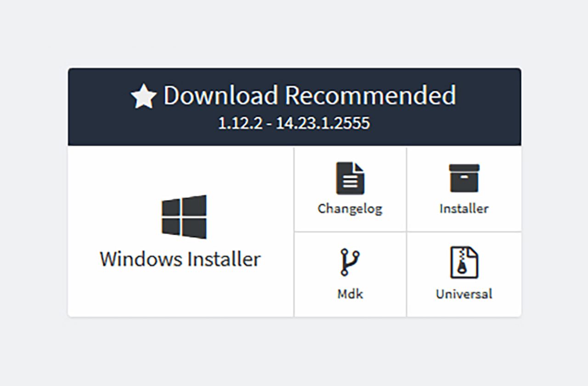Choose the Universal text label
588x386 pixels.
click(x=464, y=294)
